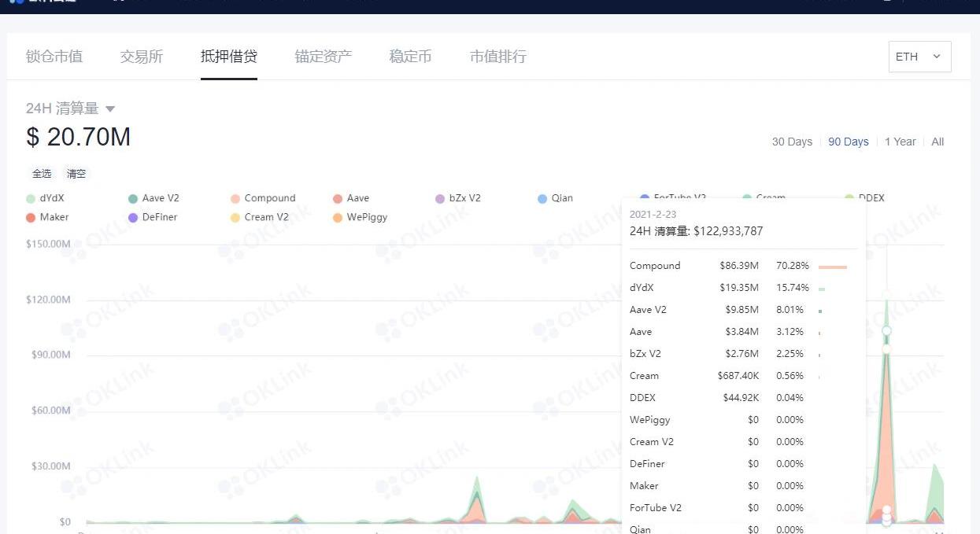Click the 清空 clear button
Image resolution: width=980 pixels, height=534 pixels.
76,174
